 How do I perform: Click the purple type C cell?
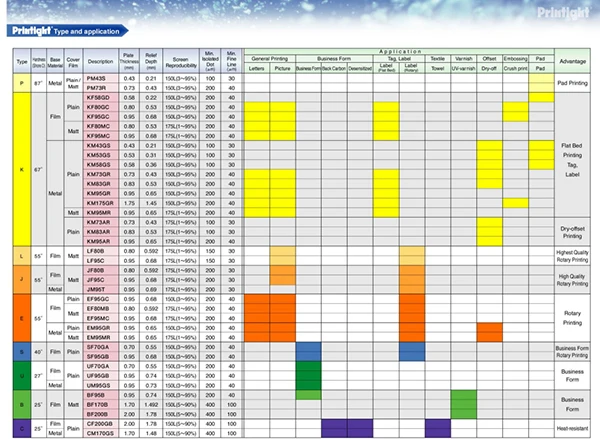(x=22, y=429)
